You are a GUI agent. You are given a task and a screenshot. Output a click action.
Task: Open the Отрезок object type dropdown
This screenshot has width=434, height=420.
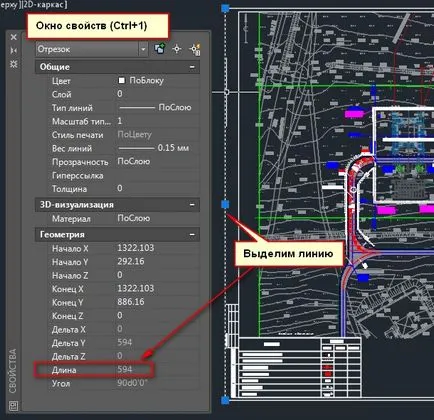(143, 49)
